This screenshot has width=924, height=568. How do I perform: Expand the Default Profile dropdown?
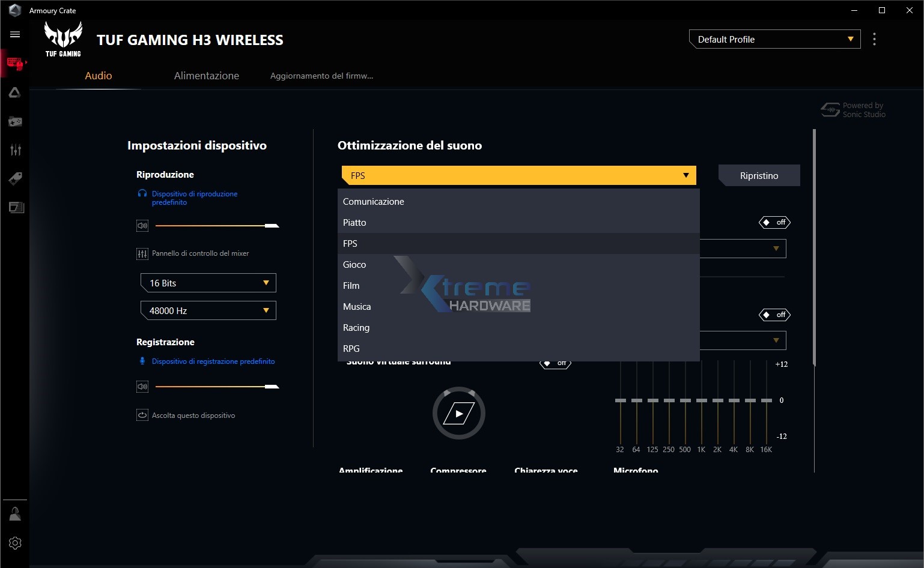(774, 40)
